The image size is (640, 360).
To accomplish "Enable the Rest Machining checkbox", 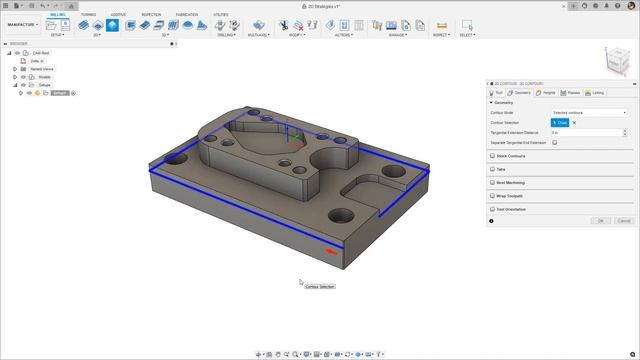I will click(492, 182).
